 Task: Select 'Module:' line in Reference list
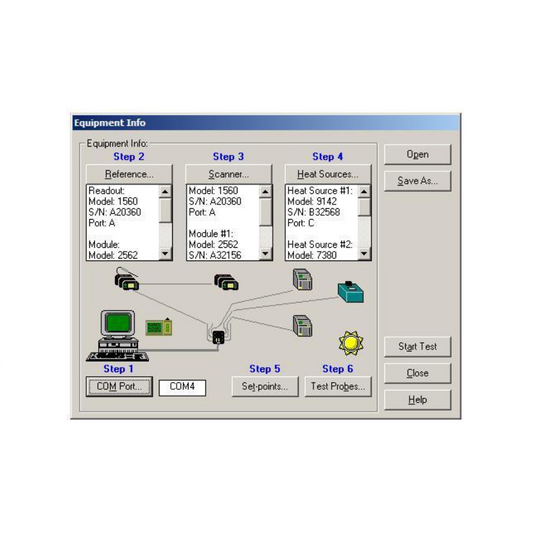coord(104,245)
